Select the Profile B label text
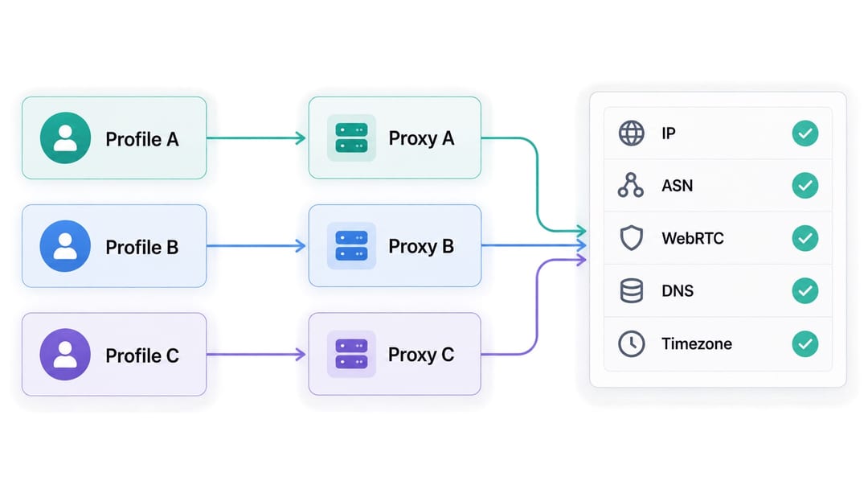The height and width of the screenshot is (489, 868). click(142, 248)
